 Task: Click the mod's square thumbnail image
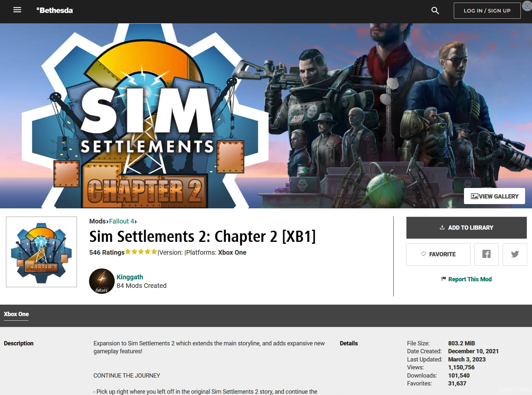(41, 252)
